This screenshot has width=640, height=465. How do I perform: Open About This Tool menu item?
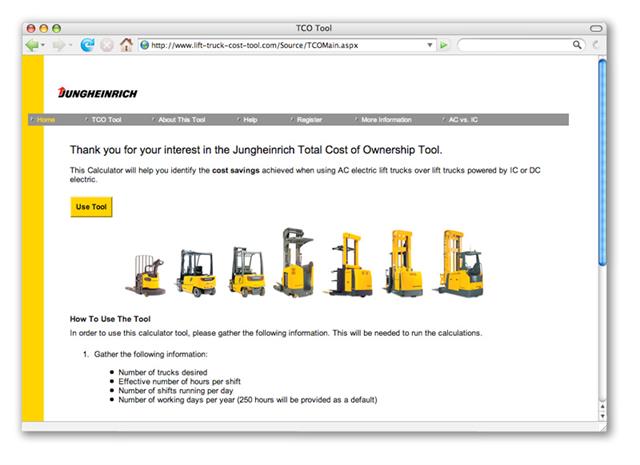[182, 120]
